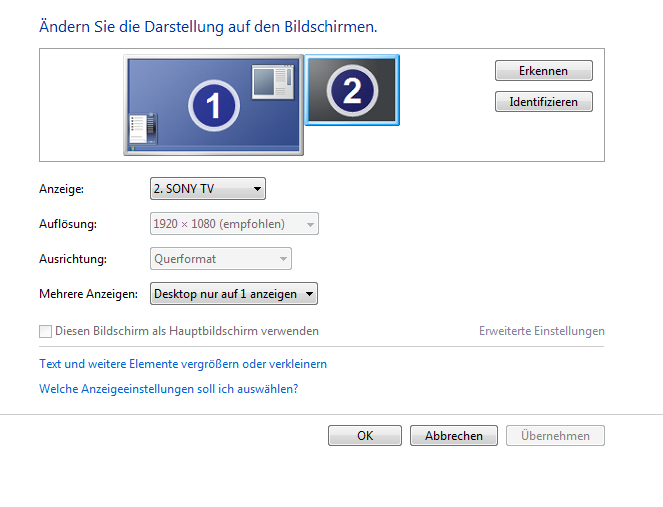Click the 'Mehrere Anzeigen:' label
This screenshot has width=663, height=507.
[89, 294]
